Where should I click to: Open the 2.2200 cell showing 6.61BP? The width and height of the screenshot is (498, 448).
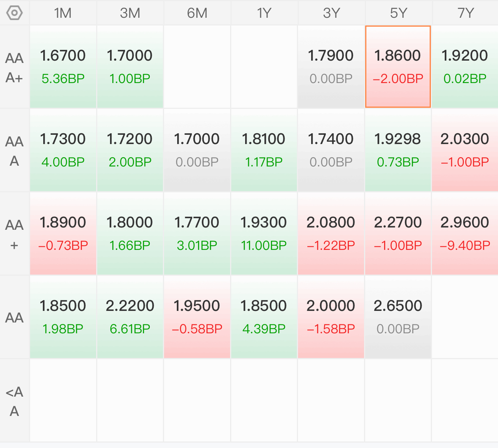(130, 317)
